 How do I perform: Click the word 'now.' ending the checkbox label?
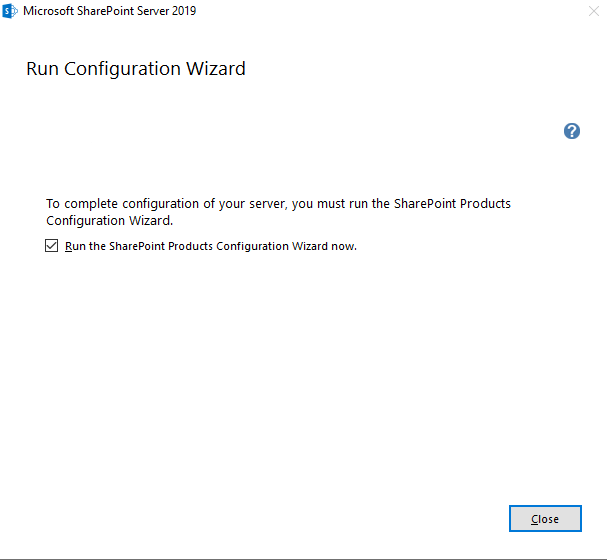pos(344,247)
